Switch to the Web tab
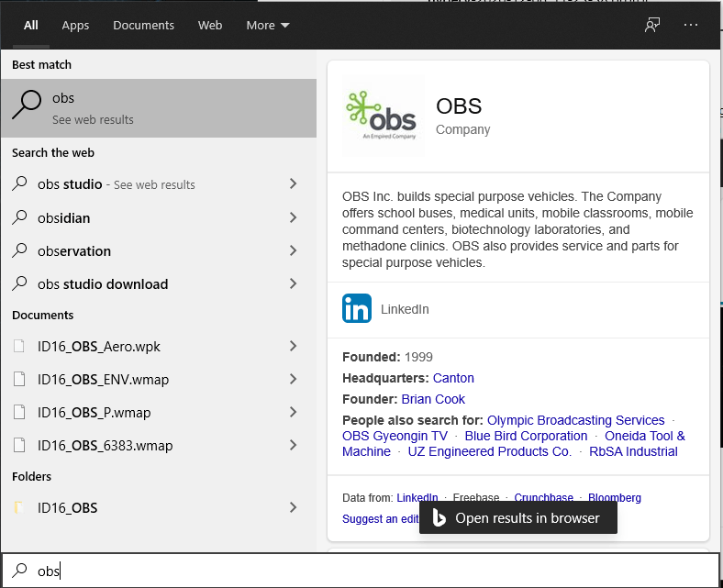Screen dimensions: 723x588 click(210, 26)
